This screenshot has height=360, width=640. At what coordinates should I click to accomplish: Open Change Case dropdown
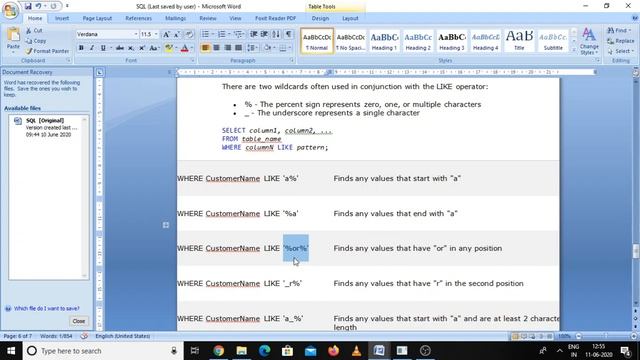click(154, 48)
